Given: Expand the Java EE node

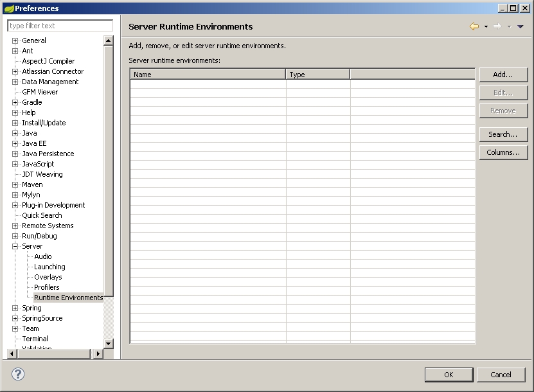Looking at the screenshot, I should pos(15,143).
